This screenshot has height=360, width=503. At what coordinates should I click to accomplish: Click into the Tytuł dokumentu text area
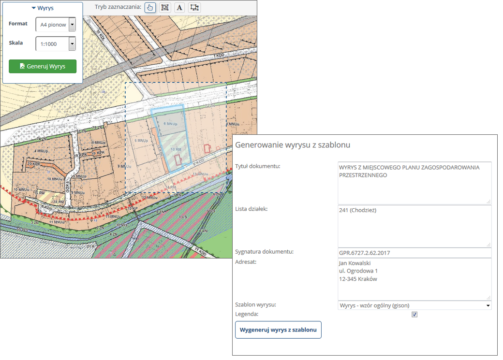(415, 183)
